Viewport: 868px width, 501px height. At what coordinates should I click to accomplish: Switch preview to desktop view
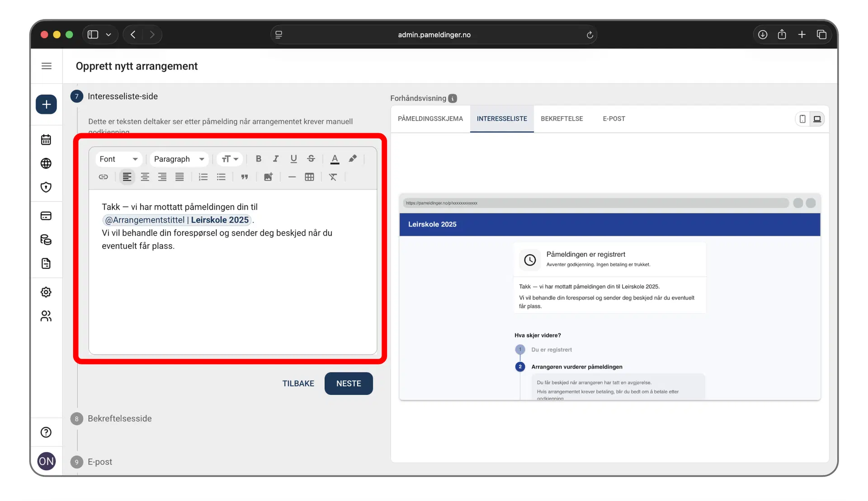817,119
